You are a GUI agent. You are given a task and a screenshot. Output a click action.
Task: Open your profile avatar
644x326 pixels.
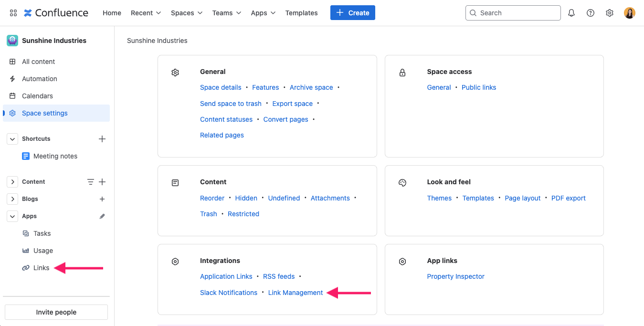629,13
